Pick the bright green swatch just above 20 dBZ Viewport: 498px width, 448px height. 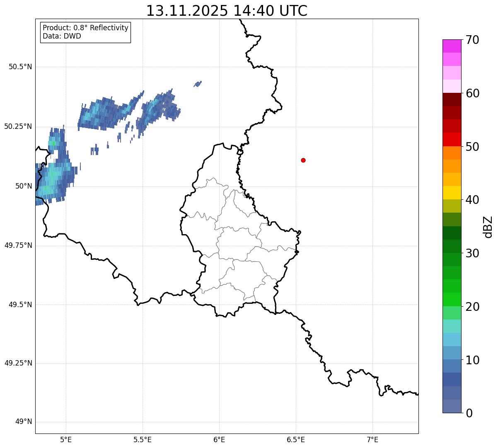452,300
